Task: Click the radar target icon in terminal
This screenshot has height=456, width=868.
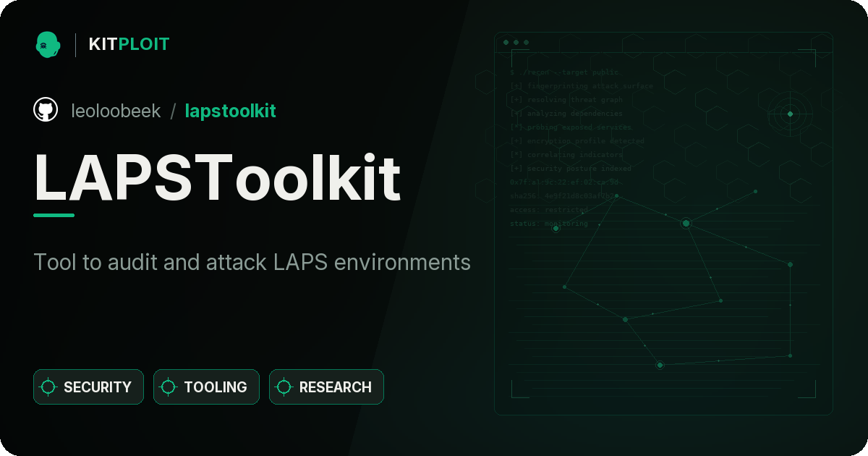Action: (790, 114)
